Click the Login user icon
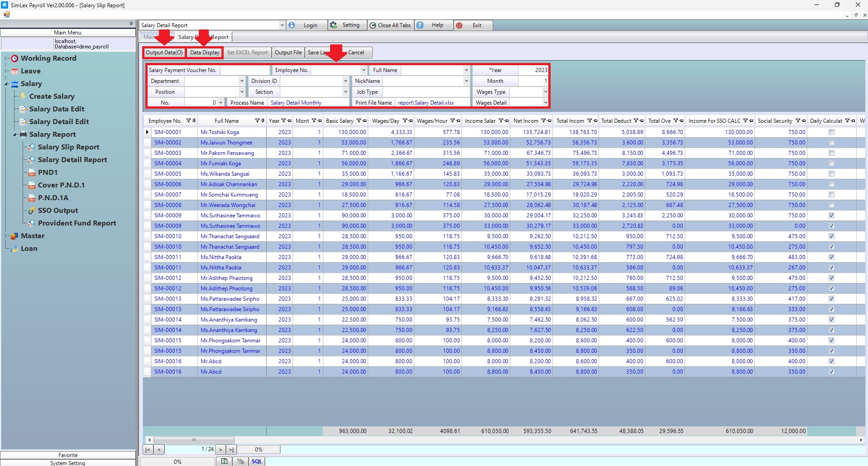The width and height of the screenshot is (868, 466). click(x=292, y=25)
